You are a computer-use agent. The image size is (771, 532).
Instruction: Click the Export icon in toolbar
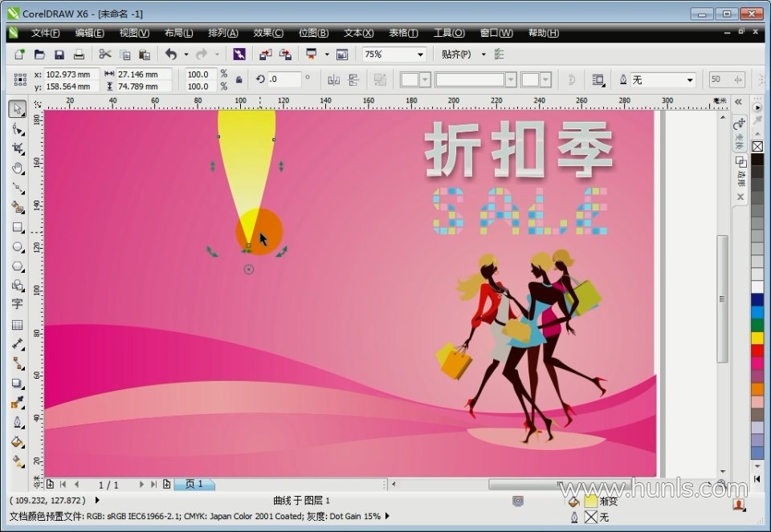[285, 55]
